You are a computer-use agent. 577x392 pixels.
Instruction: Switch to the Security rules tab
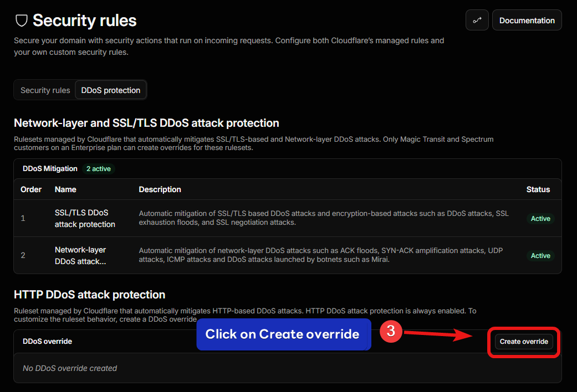point(45,90)
